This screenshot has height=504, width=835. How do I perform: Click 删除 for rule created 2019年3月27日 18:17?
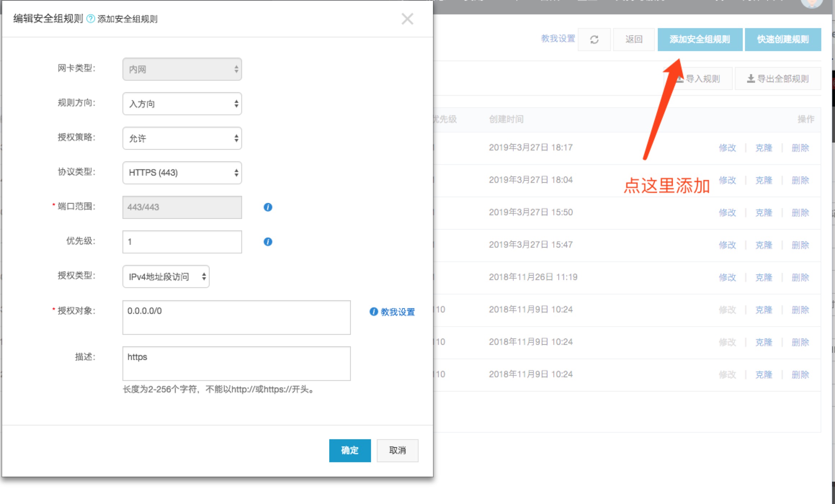[x=800, y=148]
